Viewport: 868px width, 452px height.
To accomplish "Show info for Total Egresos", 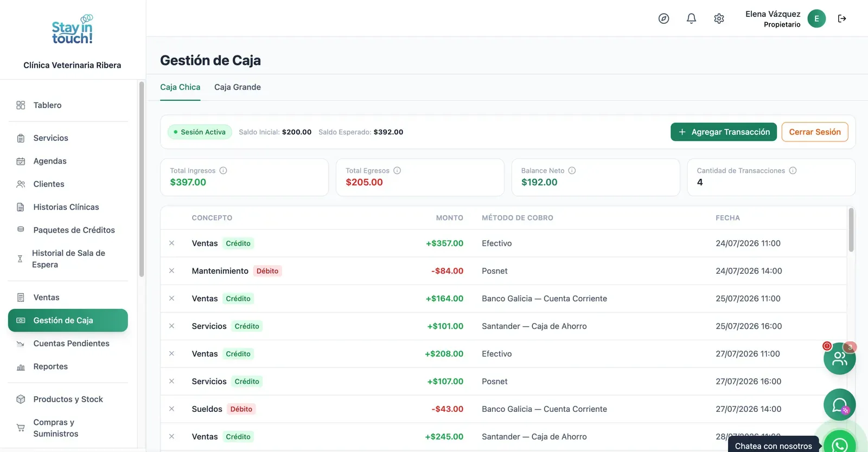I will pos(397,170).
